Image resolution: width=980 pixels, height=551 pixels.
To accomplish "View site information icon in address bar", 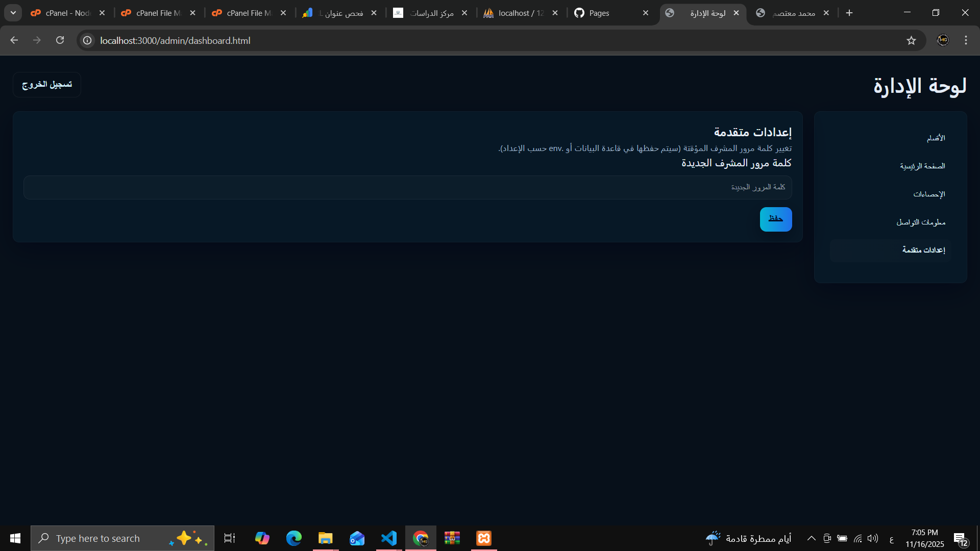I will click(87, 40).
